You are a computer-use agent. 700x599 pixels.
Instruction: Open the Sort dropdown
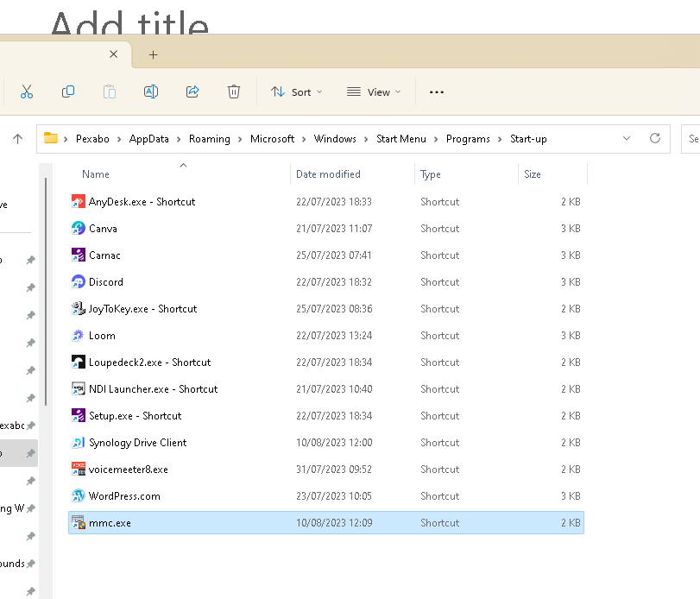(296, 92)
